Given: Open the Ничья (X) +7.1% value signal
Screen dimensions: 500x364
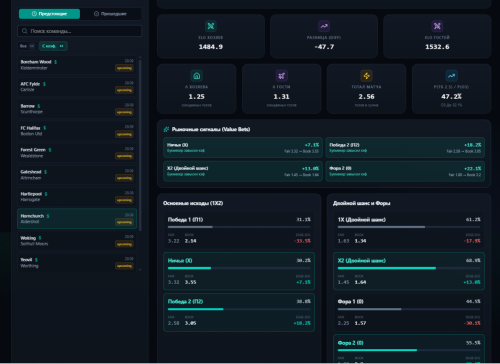Looking at the screenshot, I should point(243,148).
